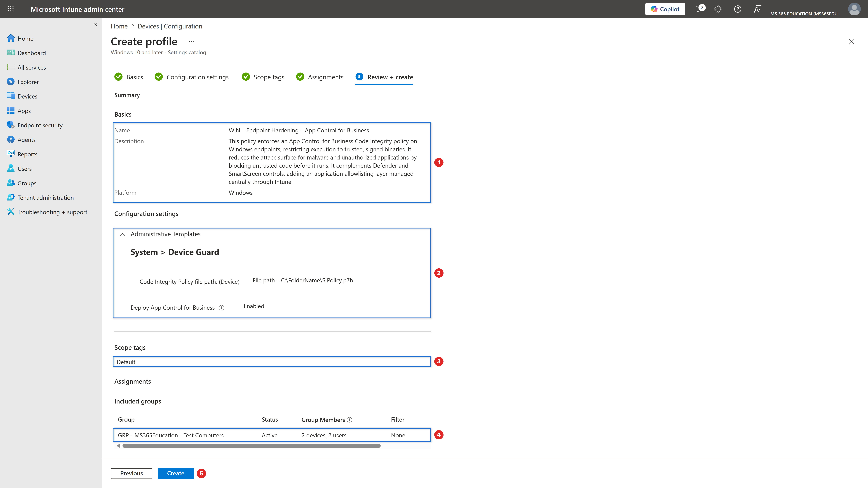
Task: Click the Group column header
Action: (x=126, y=419)
